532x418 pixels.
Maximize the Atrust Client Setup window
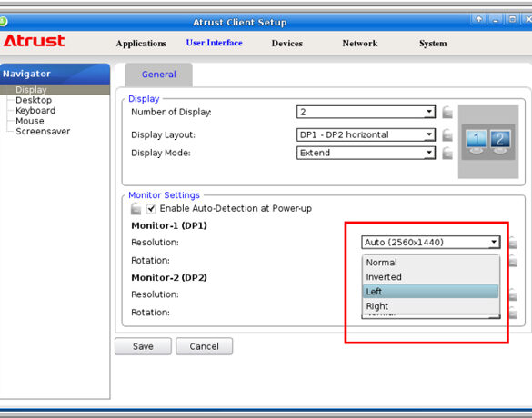[x=512, y=19]
